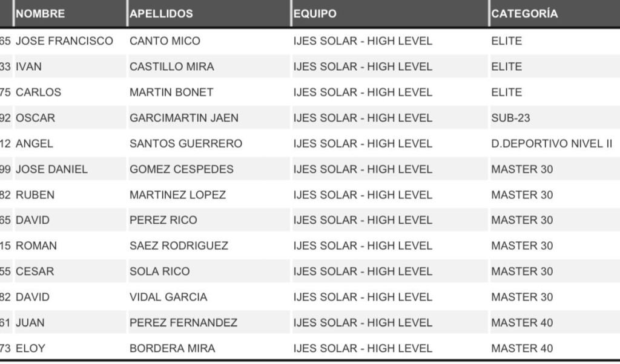Click the NOMBRE column header
The height and width of the screenshot is (364, 620).
tap(41, 14)
